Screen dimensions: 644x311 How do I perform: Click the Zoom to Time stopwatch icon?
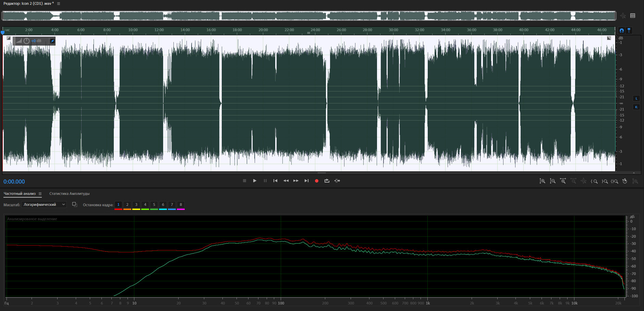(625, 181)
